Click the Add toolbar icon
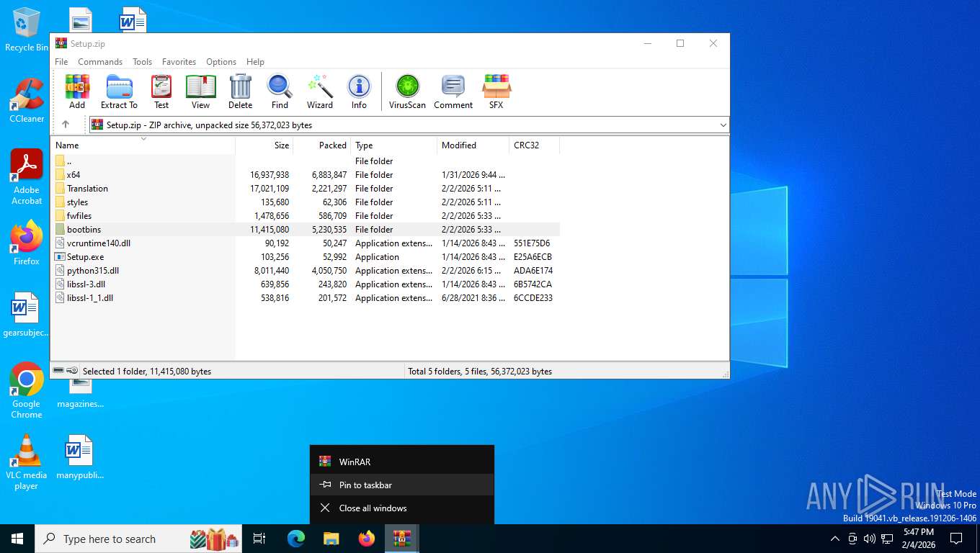 77,91
